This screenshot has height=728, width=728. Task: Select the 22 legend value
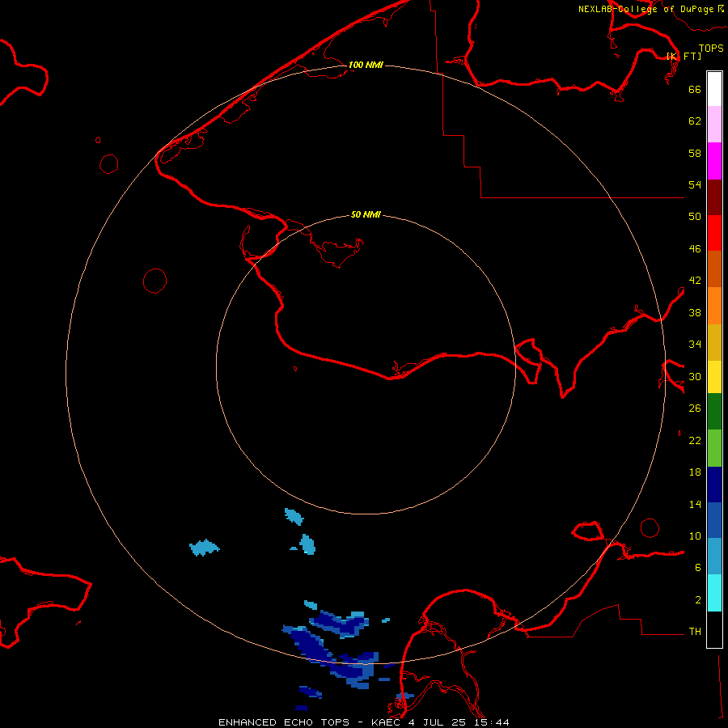695,440
